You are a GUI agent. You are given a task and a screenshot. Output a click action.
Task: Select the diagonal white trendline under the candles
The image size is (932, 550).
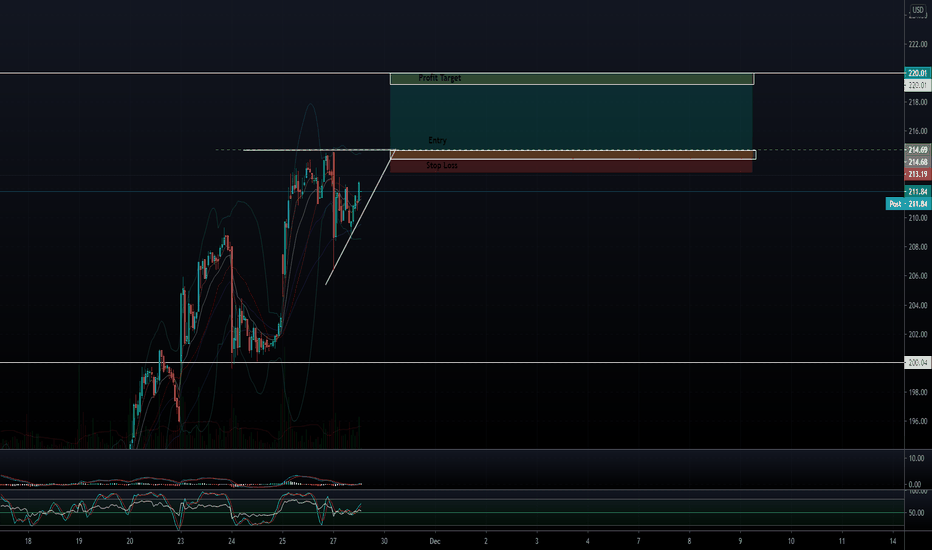360,217
